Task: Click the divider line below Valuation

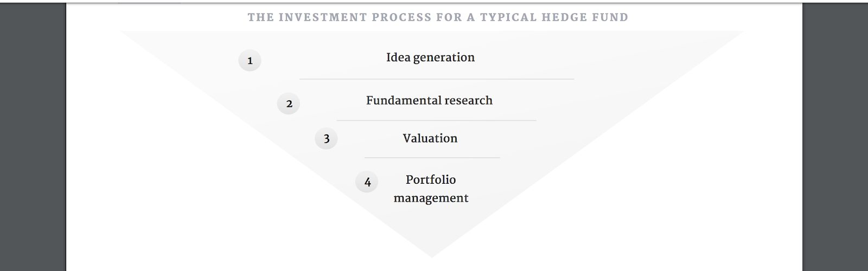Action: [x=432, y=158]
